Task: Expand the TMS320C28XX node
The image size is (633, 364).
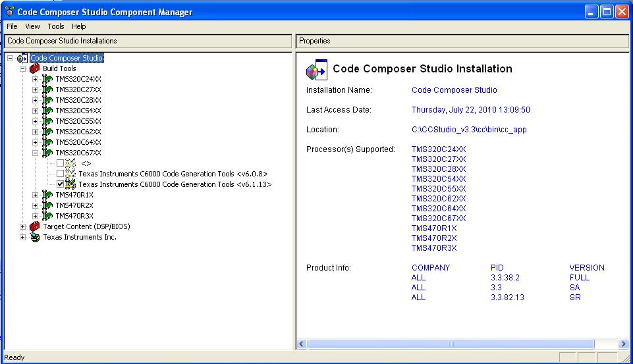Action: (x=35, y=100)
